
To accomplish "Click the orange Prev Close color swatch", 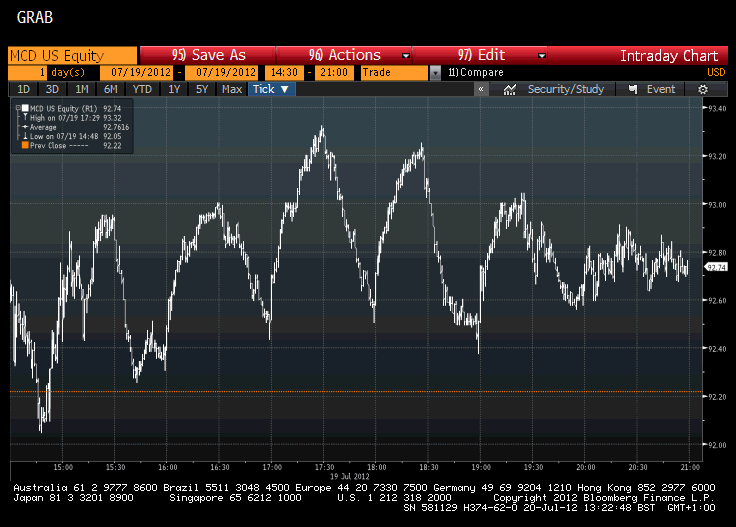I will point(25,145).
